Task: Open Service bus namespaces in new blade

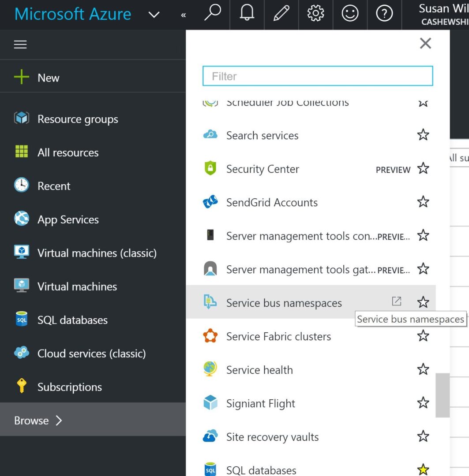Action: tap(396, 301)
